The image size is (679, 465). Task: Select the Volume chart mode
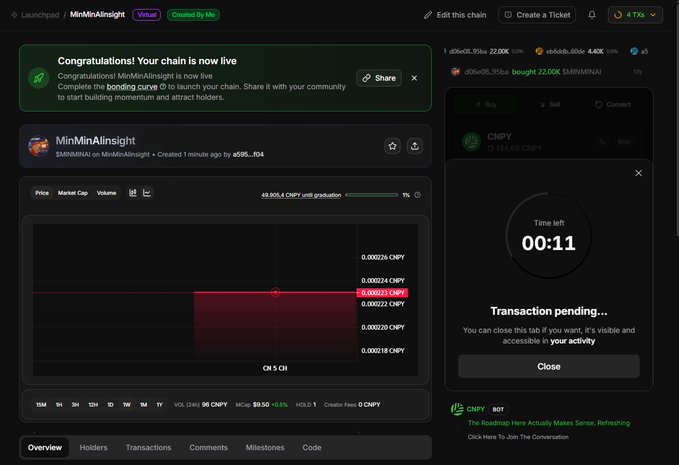point(107,193)
